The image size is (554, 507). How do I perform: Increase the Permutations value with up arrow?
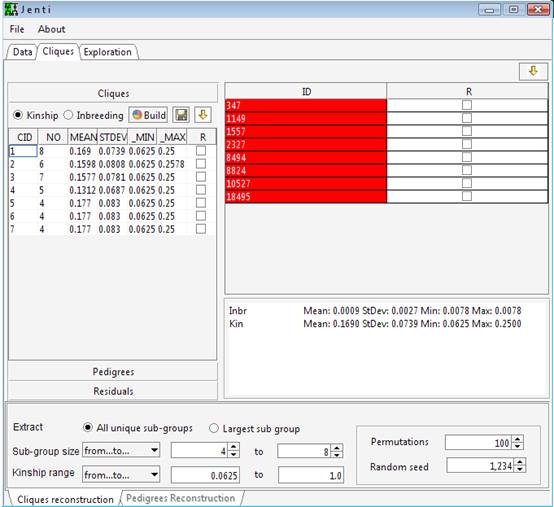518,439
